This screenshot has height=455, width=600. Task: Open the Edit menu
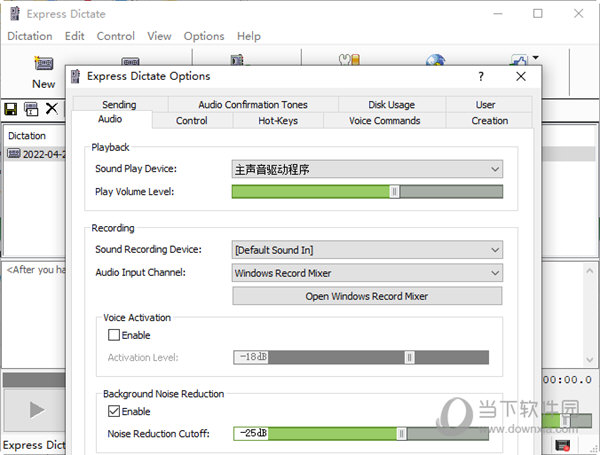74,36
